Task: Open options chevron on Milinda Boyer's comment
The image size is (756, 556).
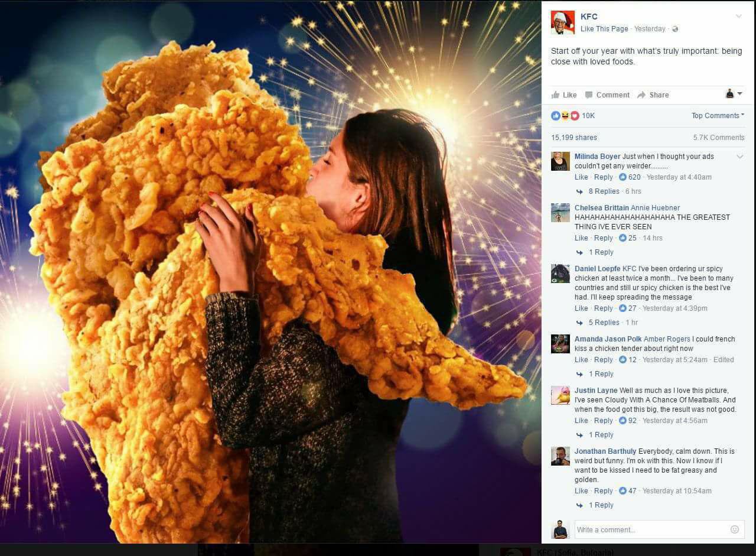Action: tap(740, 157)
